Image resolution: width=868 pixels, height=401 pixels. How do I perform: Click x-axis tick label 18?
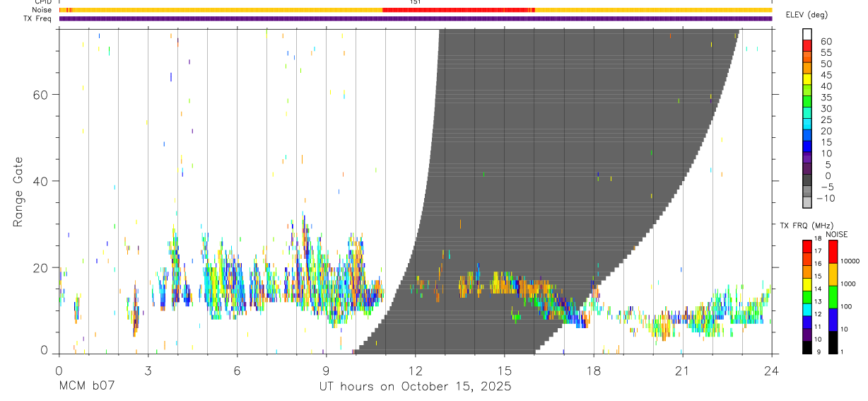click(594, 371)
